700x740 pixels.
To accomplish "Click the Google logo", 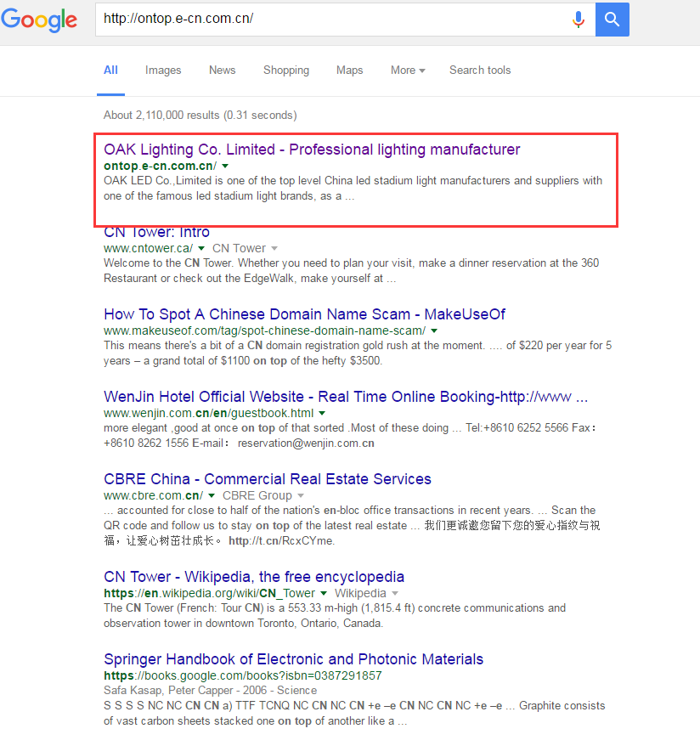I will [39, 20].
